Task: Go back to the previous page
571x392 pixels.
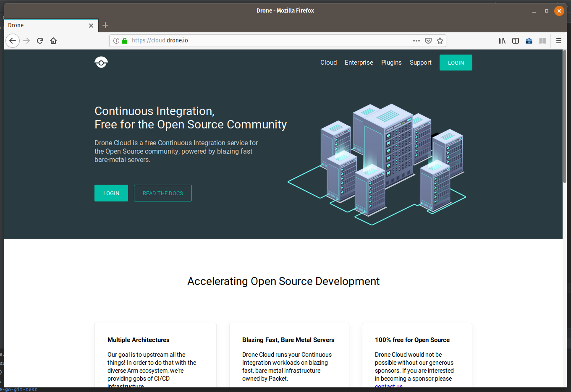Action: point(13,41)
